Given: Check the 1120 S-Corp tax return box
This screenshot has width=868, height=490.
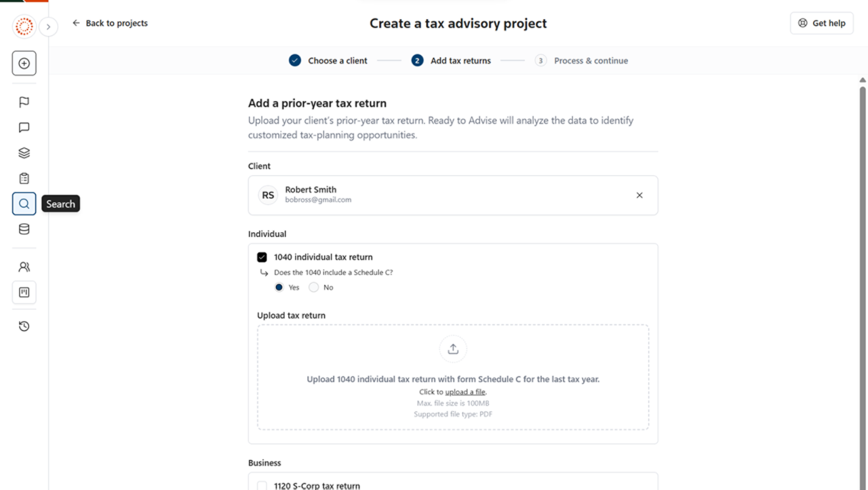Looking at the screenshot, I should click(x=262, y=485).
